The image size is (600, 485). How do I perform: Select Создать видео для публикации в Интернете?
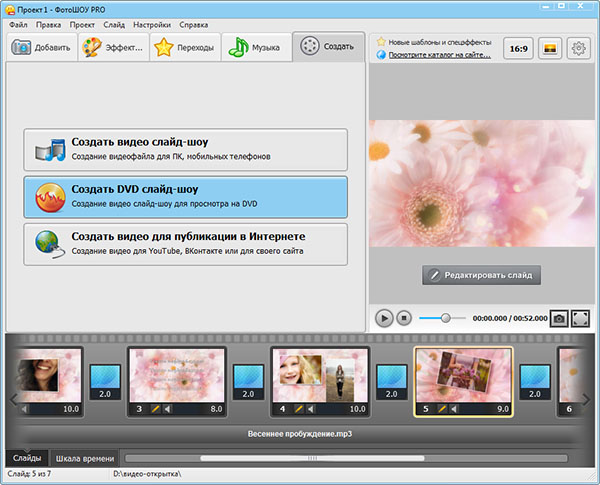[186, 244]
